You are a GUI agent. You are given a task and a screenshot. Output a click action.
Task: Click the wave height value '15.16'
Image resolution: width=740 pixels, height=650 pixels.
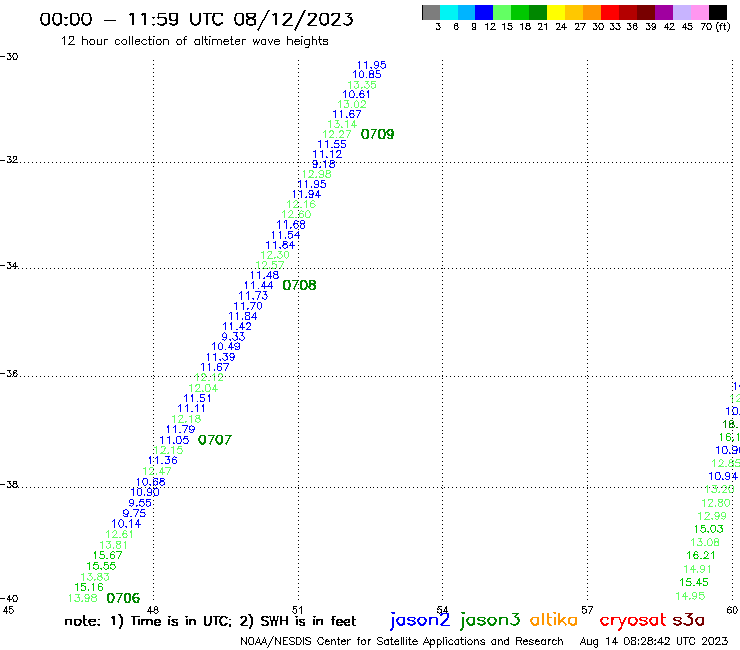pos(89,587)
